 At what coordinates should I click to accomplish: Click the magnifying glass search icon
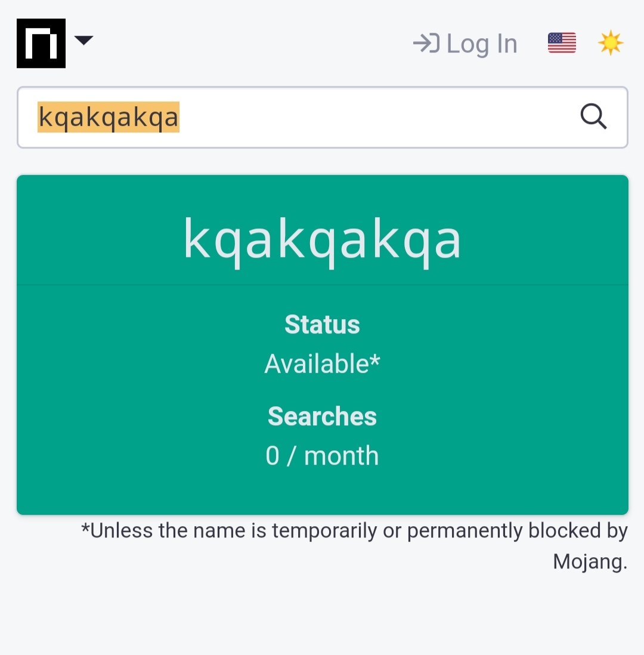[593, 116]
